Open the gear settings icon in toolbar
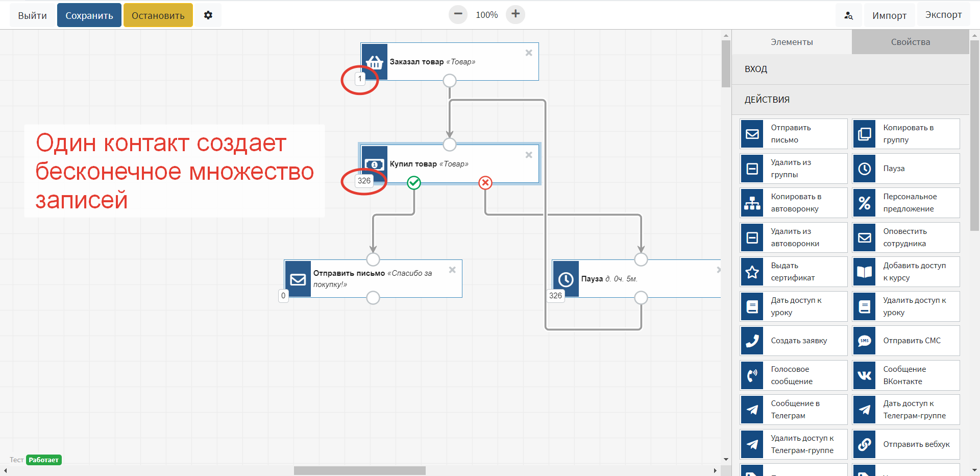The image size is (980, 476). [x=208, y=15]
